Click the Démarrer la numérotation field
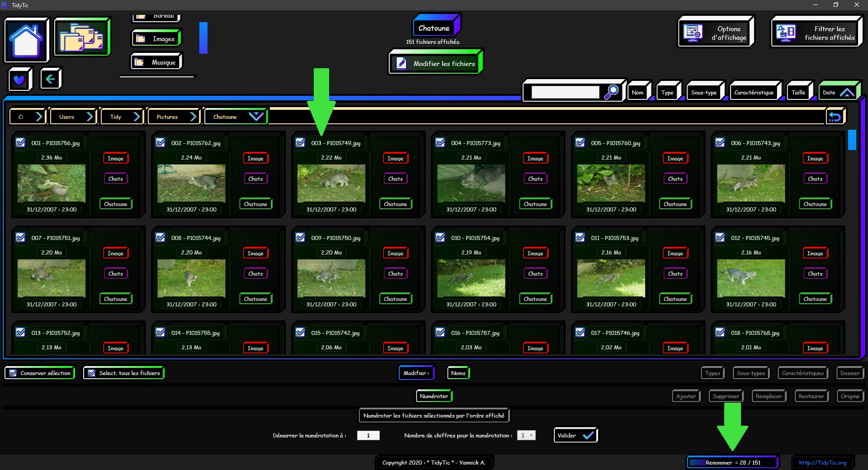Screen dimensions: 868x470 (x=368, y=435)
